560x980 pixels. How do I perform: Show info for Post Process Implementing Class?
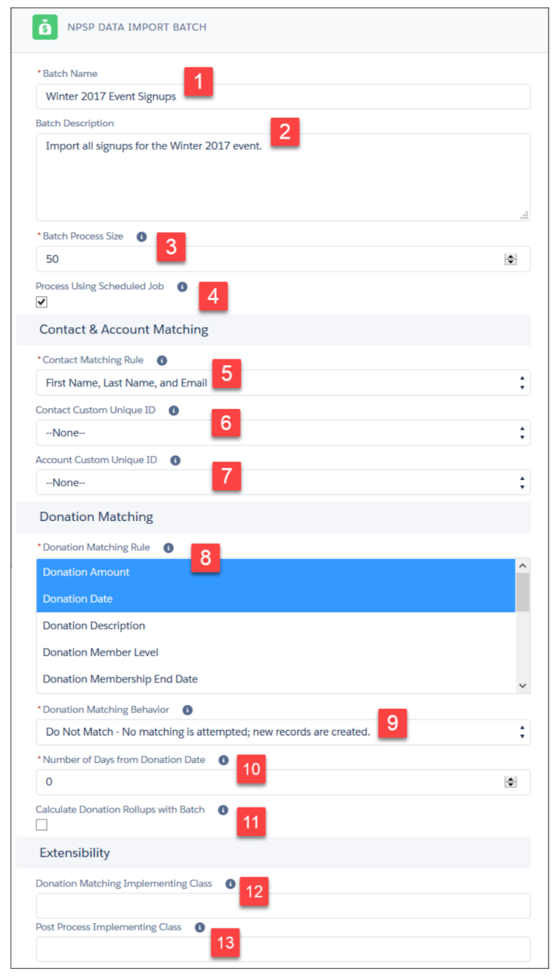tap(199, 928)
